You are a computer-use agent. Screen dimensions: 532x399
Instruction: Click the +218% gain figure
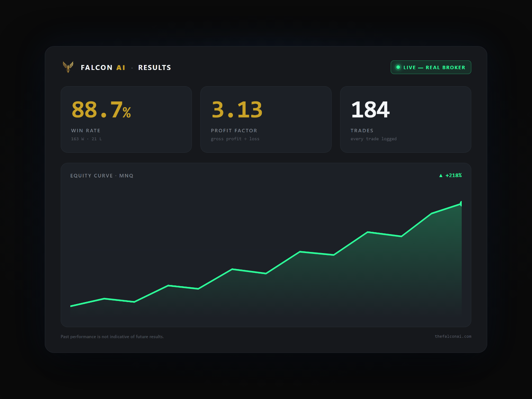coord(454,176)
